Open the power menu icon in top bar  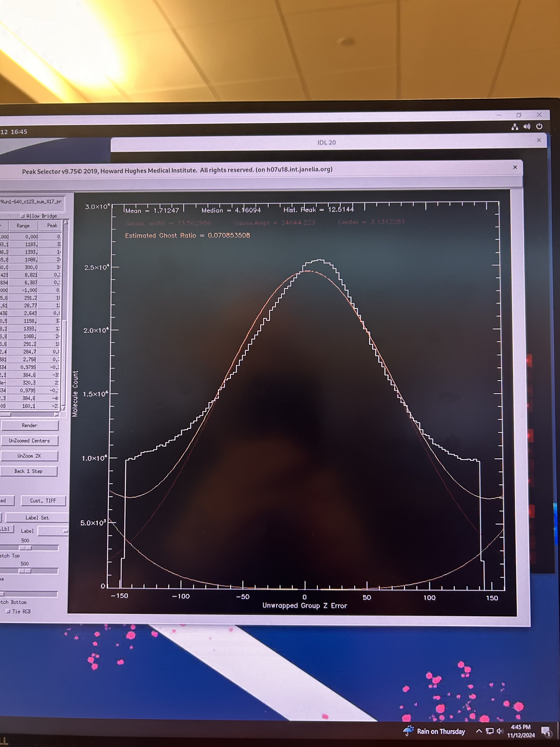pyautogui.click(x=539, y=126)
